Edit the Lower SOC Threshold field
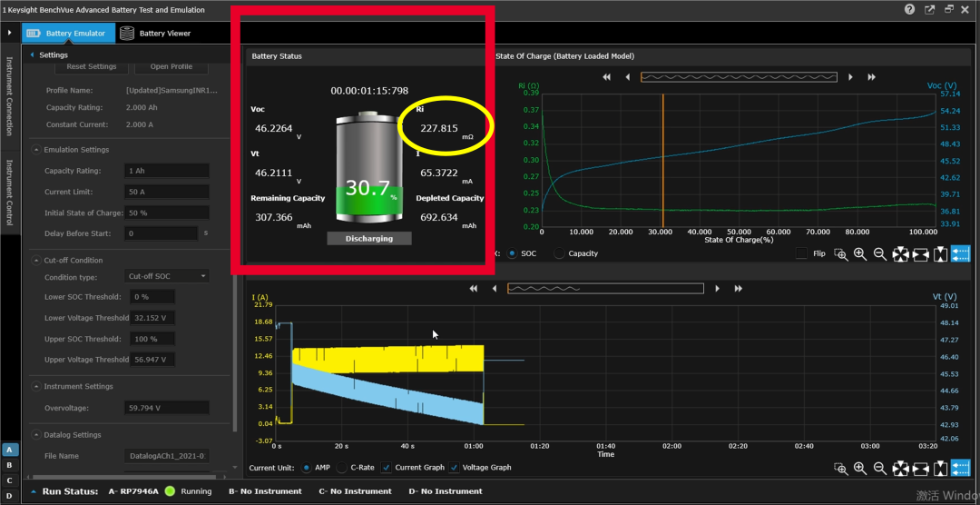This screenshot has width=980, height=505. coord(152,297)
